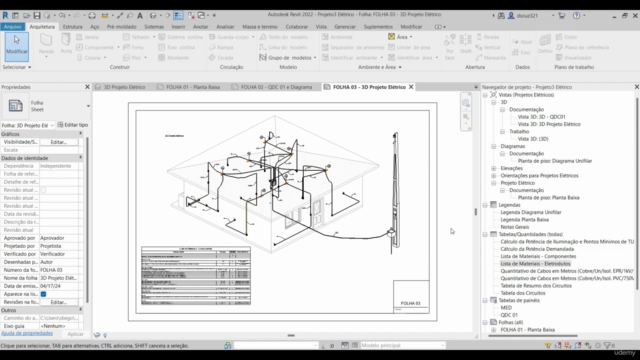
Task: Click the Revit R application logo
Action: pyautogui.click(x=5, y=16)
